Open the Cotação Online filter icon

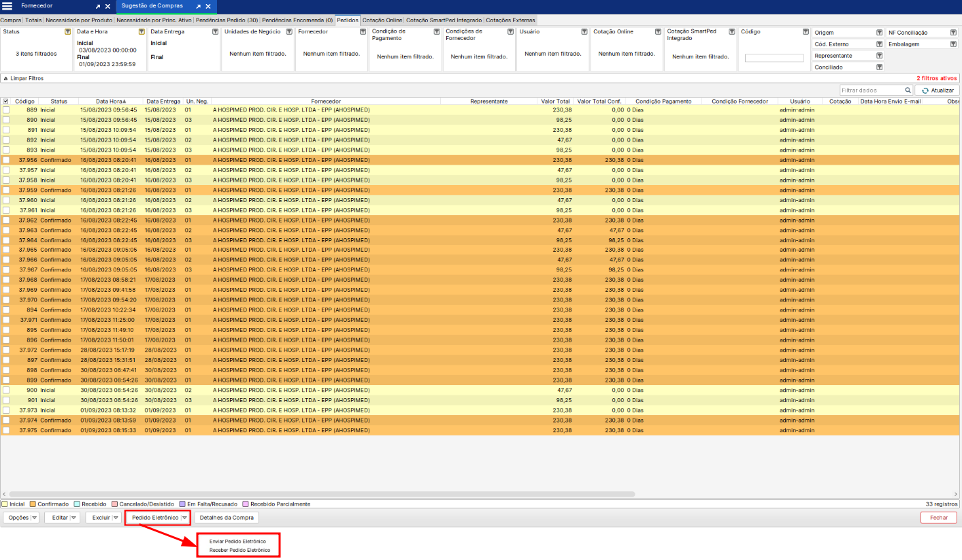(658, 32)
